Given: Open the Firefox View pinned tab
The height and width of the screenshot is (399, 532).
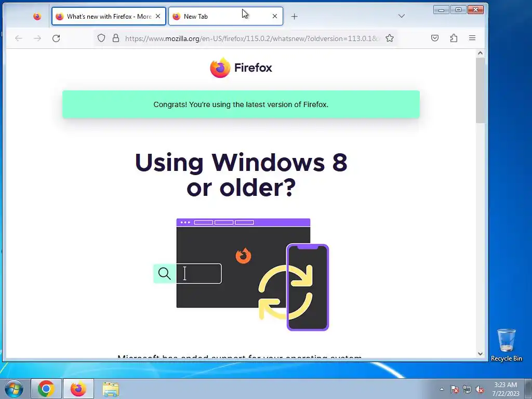Looking at the screenshot, I should click(37, 16).
